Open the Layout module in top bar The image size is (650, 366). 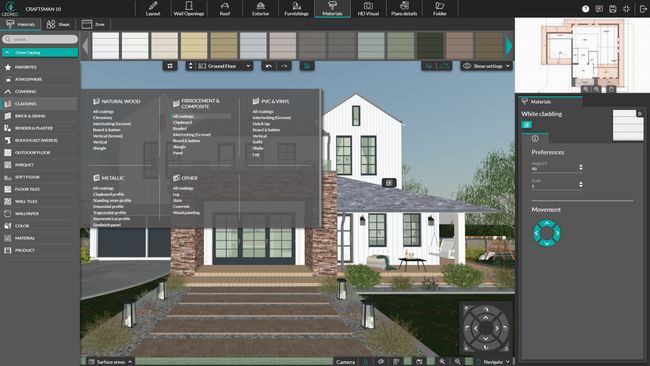pos(153,8)
